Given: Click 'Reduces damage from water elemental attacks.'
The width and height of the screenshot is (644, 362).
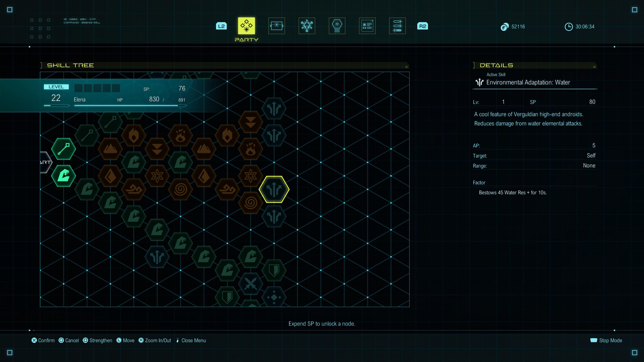Looking at the screenshot, I should (x=528, y=123).
